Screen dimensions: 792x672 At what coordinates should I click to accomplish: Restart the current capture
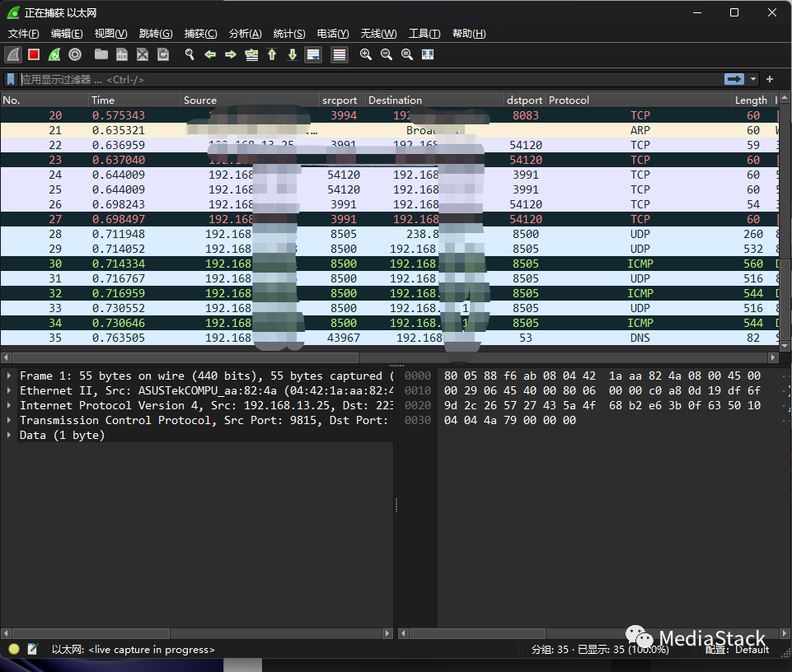[x=54, y=54]
